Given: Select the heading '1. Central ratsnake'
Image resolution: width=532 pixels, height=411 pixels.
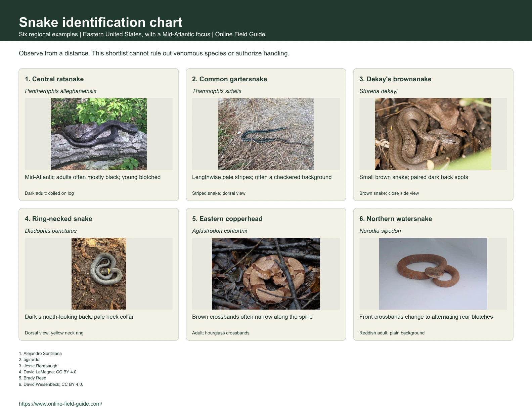Looking at the screenshot, I should coord(54,79).
